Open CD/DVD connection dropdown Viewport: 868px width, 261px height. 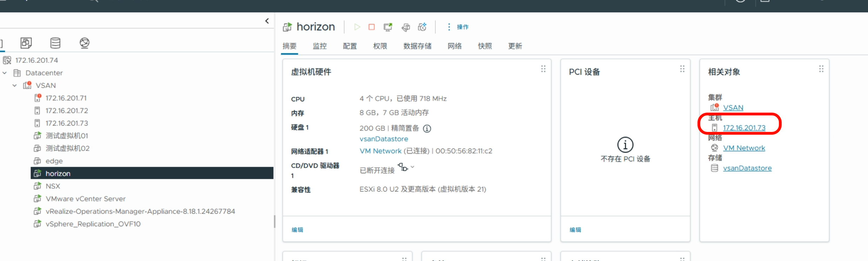[x=406, y=167]
